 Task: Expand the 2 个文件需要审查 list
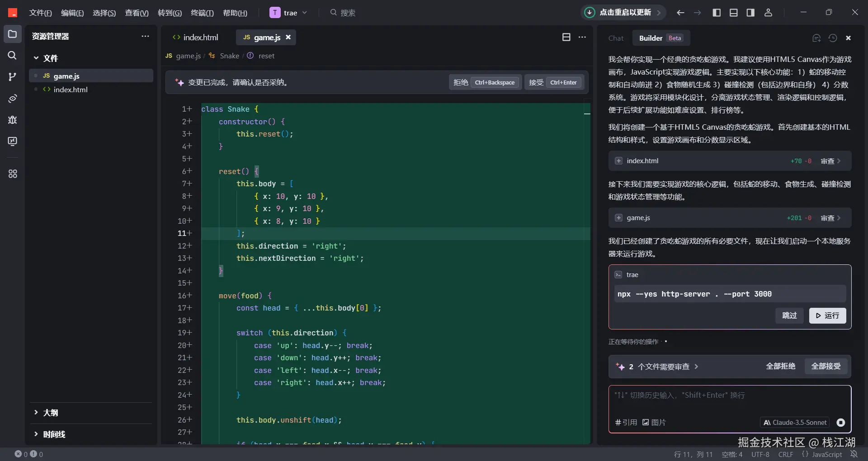658,367
